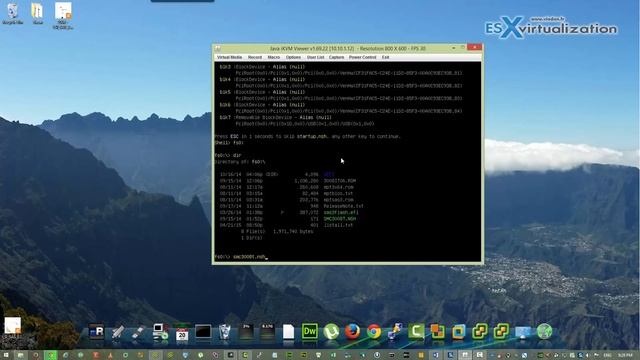640x360 pixels.
Task: Open the blank white document dock icon
Action: click(x=288, y=331)
